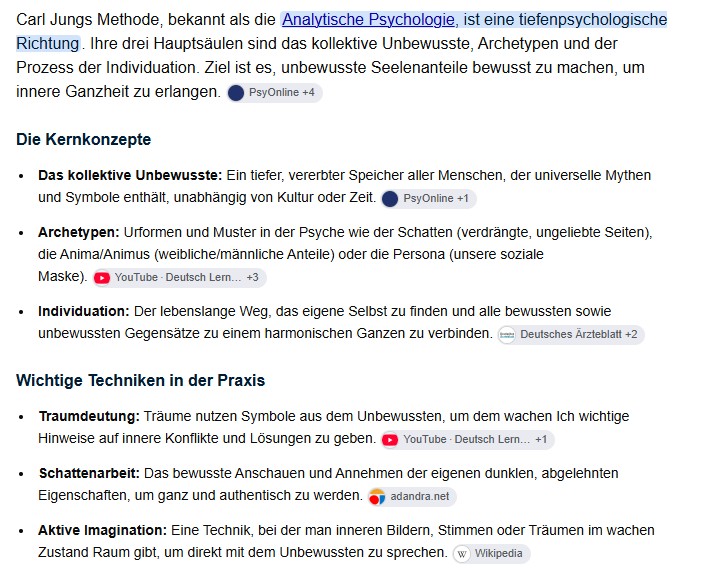Click the bold 'Schattenarbeit:' term

coord(89,473)
